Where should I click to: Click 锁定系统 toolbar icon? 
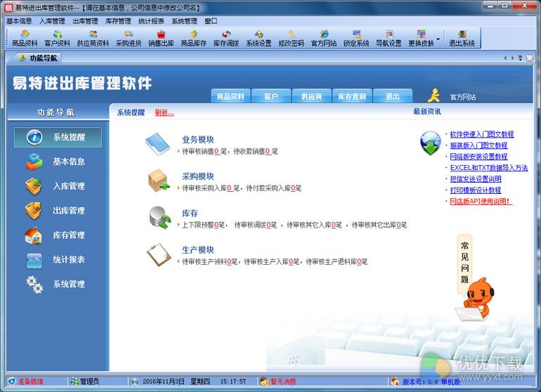click(356, 38)
